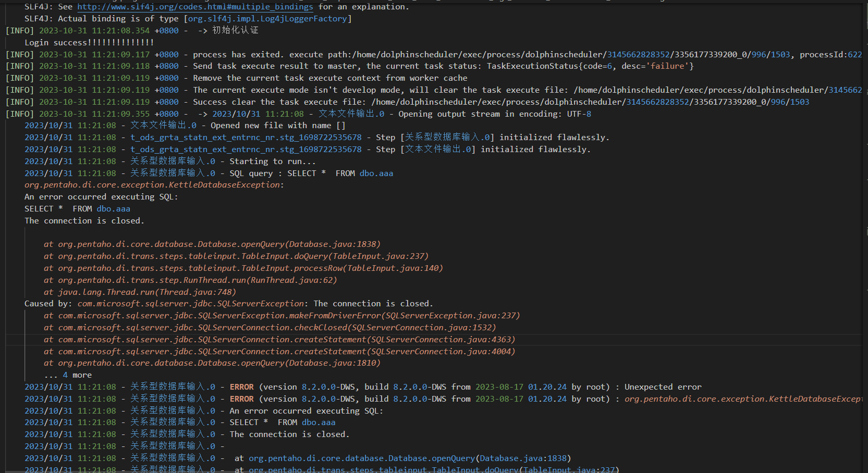This screenshot has height=473, width=868.
Task: Click the 'Login success' log line
Action: pyautogui.click(x=89, y=43)
